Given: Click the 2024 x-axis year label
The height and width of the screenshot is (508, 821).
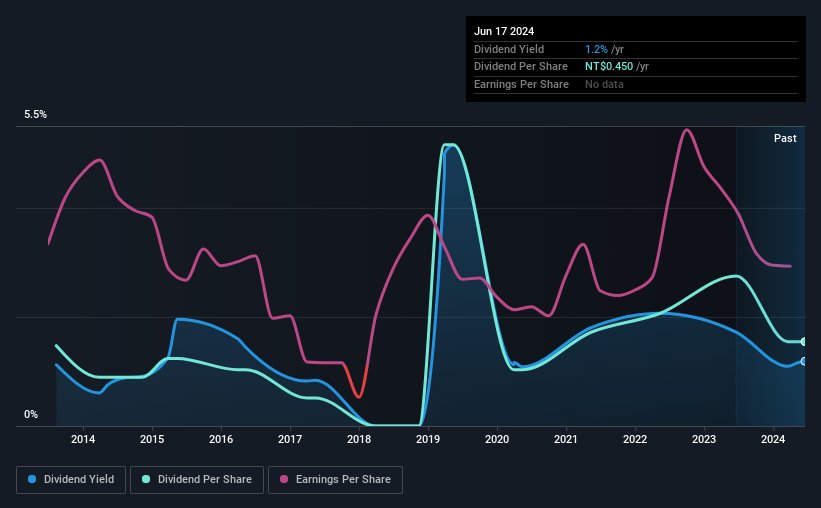Looking at the screenshot, I should click(773, 439).
